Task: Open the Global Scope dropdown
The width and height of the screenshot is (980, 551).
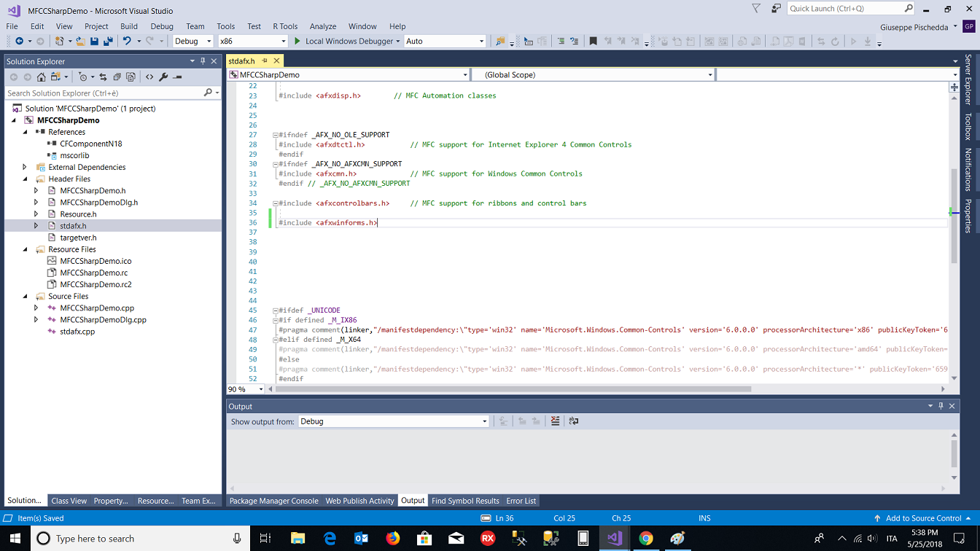Action: pyautogui.click(x=594, y=74)
